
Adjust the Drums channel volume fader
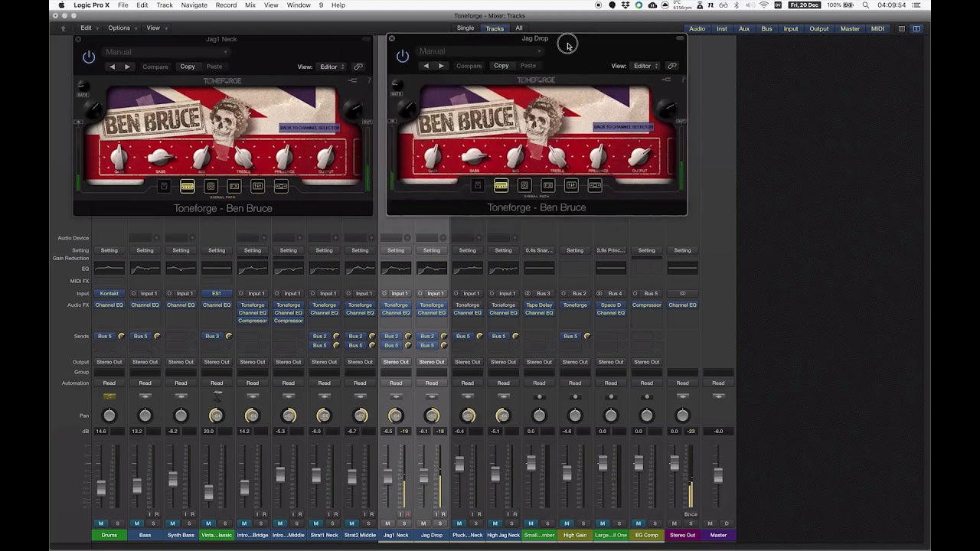tap(101, 487)
